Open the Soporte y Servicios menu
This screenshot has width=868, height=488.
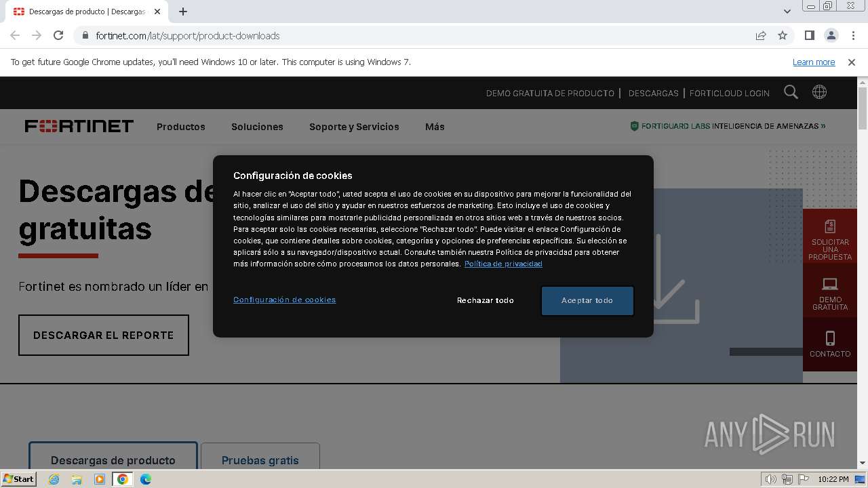point(354,127)
